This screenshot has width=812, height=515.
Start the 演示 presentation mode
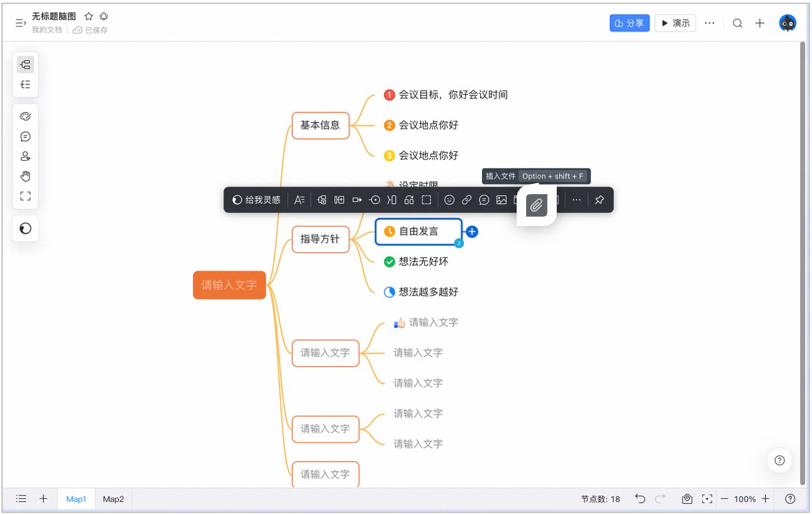coord(676,23)
